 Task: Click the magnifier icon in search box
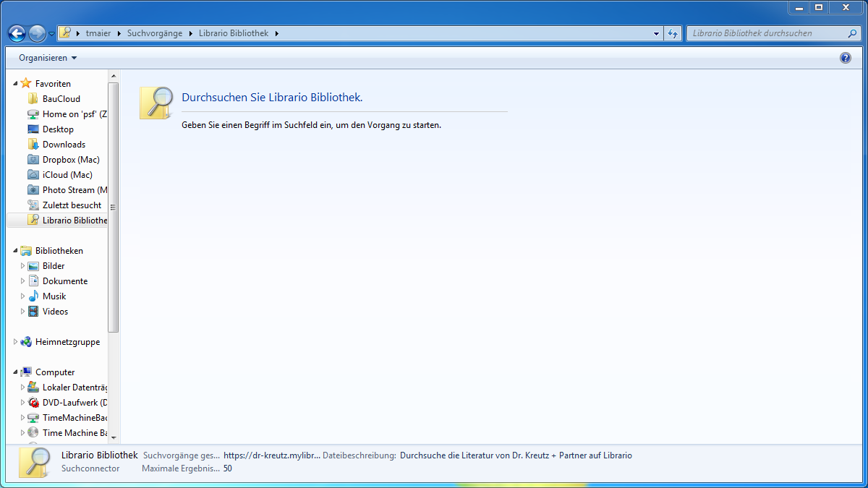point(852,33)
